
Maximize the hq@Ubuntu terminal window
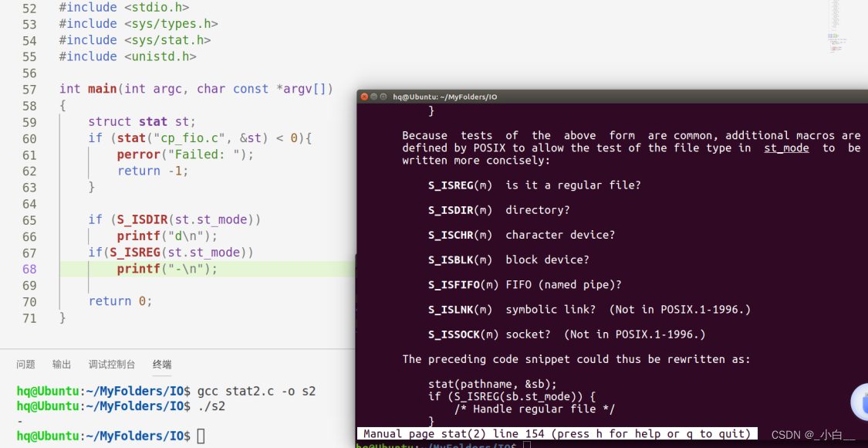coord(383,97)
